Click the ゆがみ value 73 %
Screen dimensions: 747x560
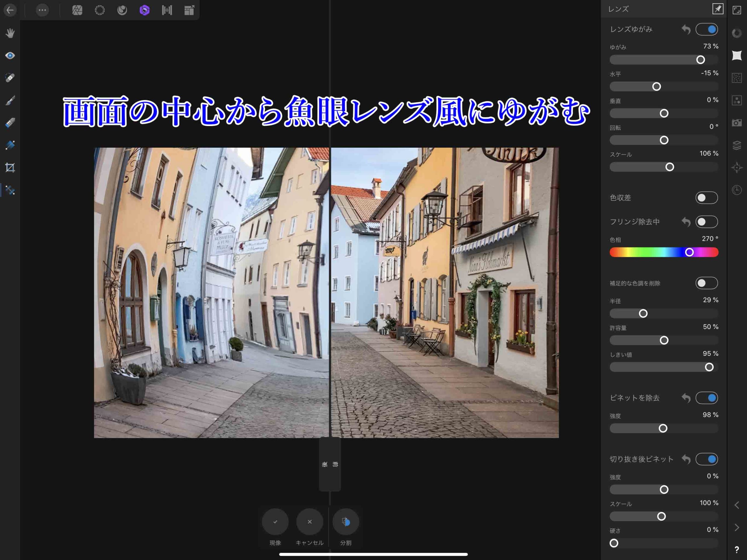(711, 46)
